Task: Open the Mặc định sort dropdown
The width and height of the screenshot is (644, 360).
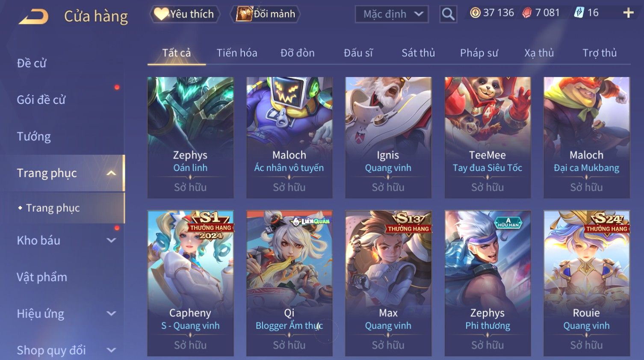Action: [392, 14]
